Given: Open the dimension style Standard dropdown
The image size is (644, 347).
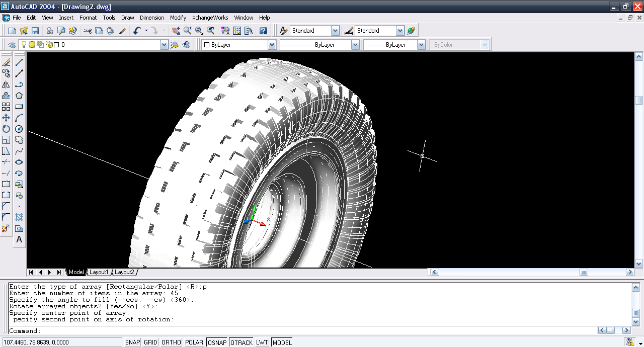Looking at the screenshot, I should coord(400,31).
